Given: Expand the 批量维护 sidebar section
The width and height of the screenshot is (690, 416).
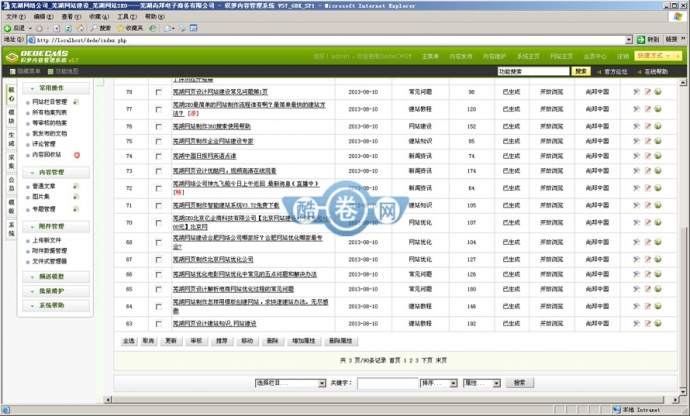Looking at the screenshot, I should (56, 291).
